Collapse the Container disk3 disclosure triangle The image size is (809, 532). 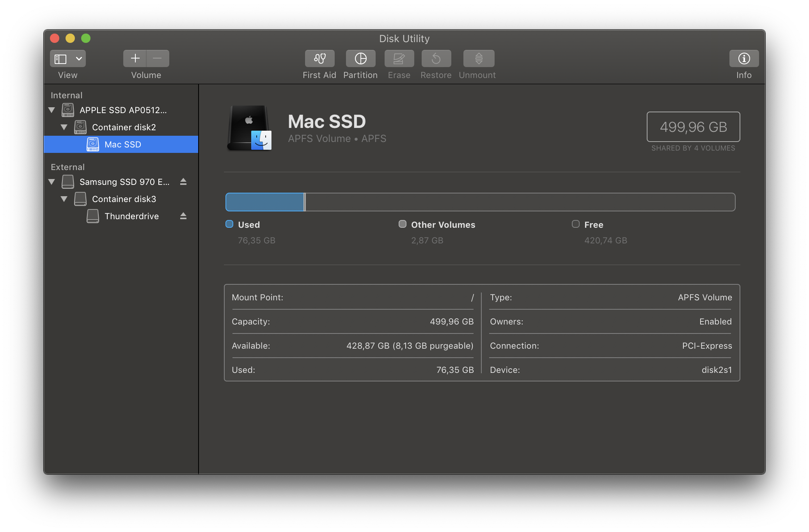click(x=64, y=199)
